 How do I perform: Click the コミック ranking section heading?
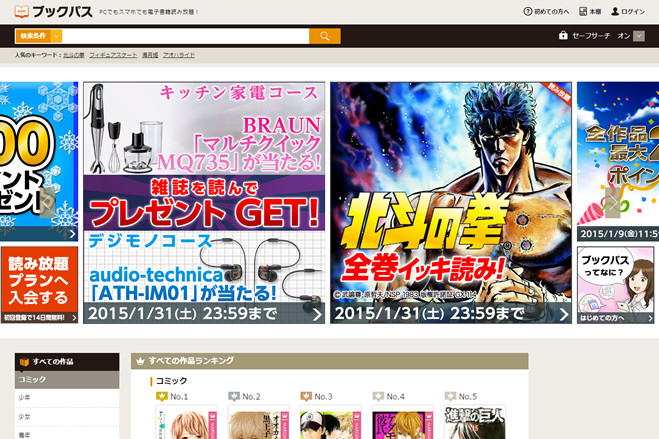(171, 381)
